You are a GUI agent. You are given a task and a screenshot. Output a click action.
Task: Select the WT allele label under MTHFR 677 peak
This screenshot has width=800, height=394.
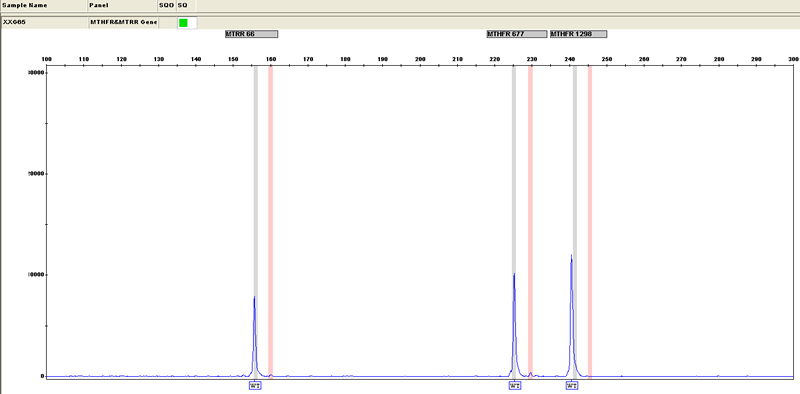pyautogui.click(x=515, y=386)
